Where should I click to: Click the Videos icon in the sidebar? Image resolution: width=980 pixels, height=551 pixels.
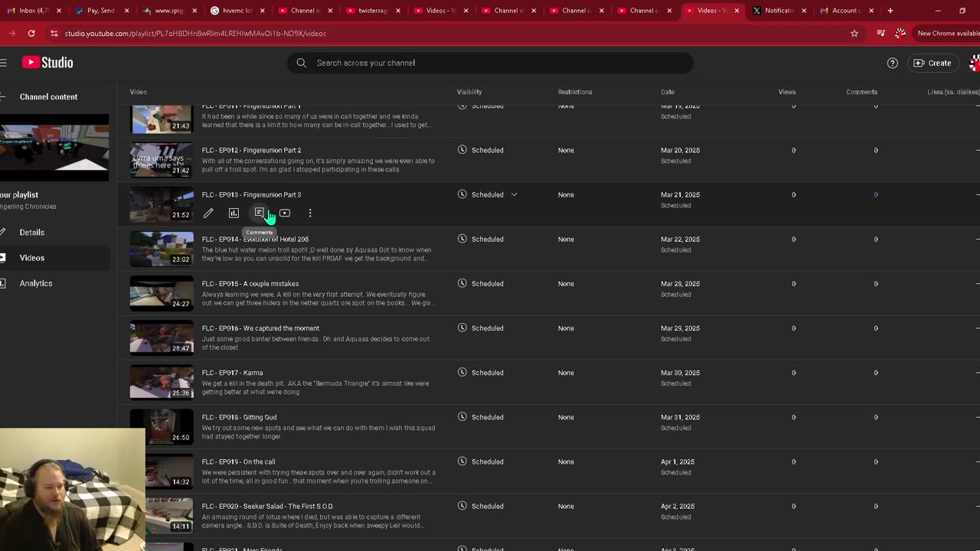tap(3, 258)
